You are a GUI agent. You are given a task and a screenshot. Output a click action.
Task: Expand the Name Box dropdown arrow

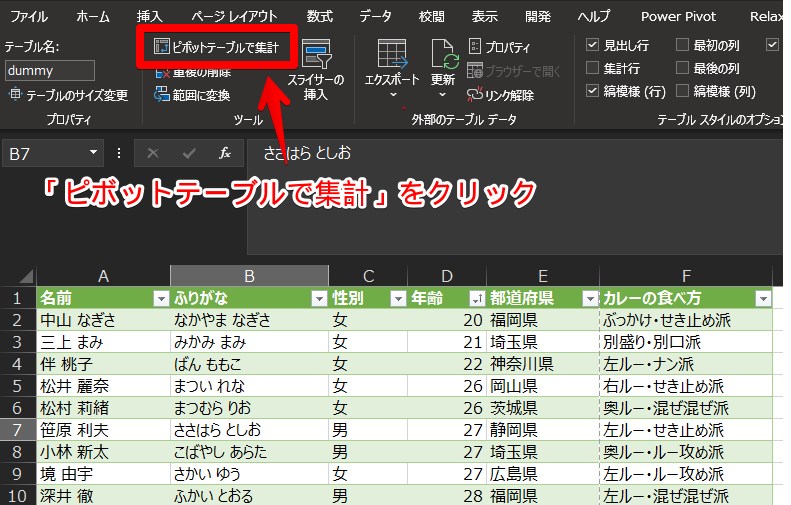pos(94,153)
